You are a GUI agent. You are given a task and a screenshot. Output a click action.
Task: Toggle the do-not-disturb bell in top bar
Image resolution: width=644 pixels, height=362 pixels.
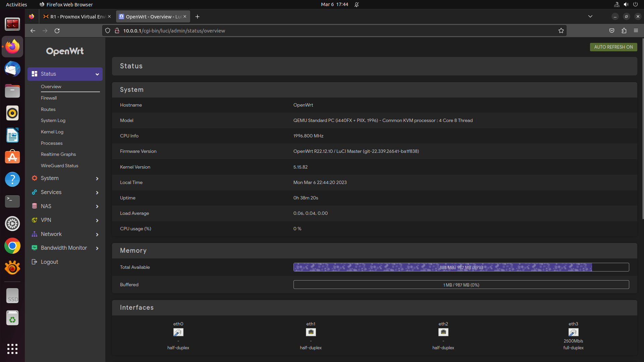point(357,4)
